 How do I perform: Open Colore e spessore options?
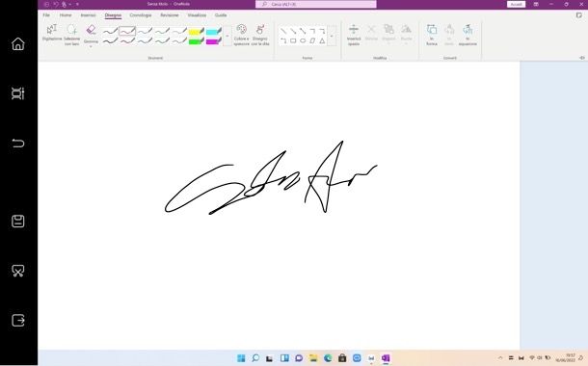242,35
